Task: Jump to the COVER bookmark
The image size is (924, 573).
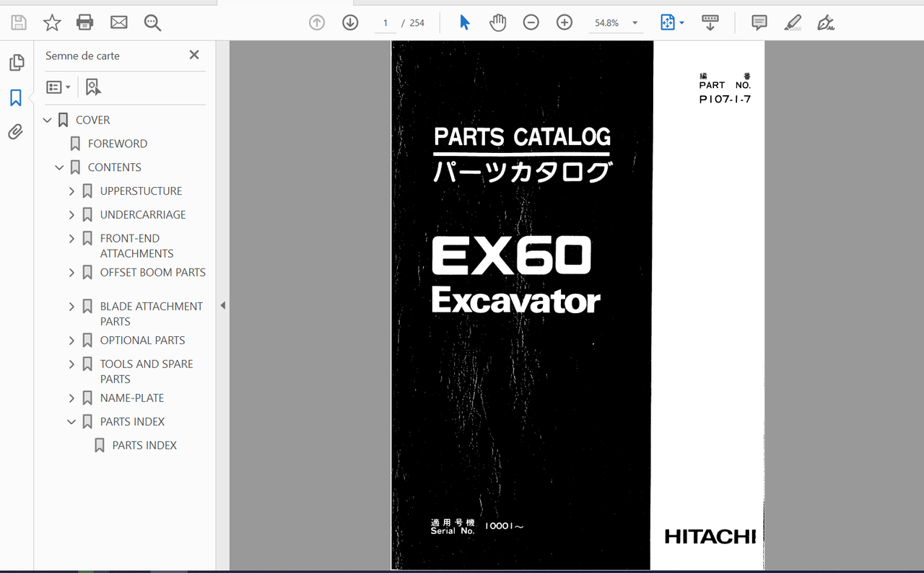Action: (93, 120)
